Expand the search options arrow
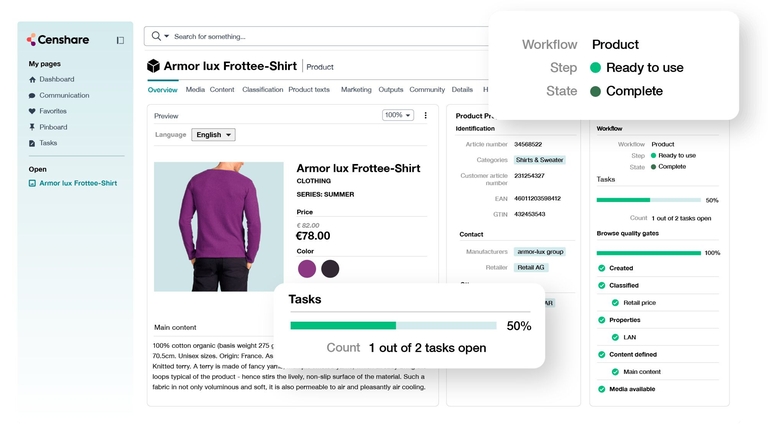 [167, 36]
